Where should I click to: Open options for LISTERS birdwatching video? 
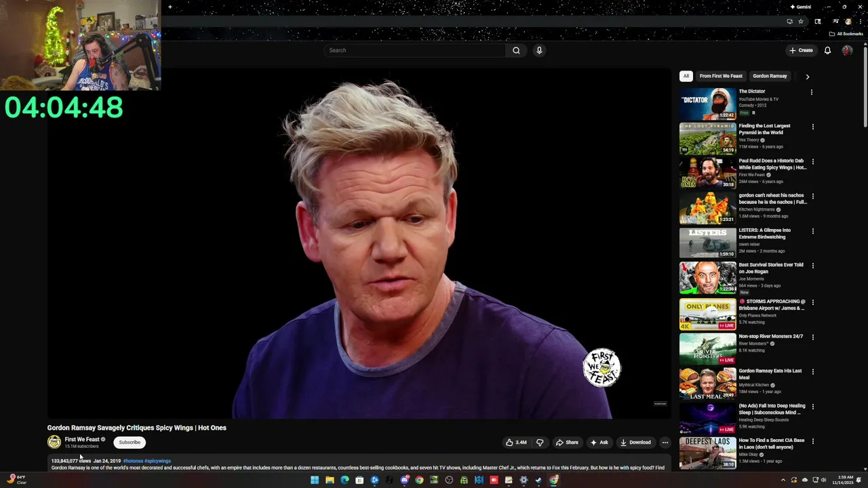tap(813, 231)
